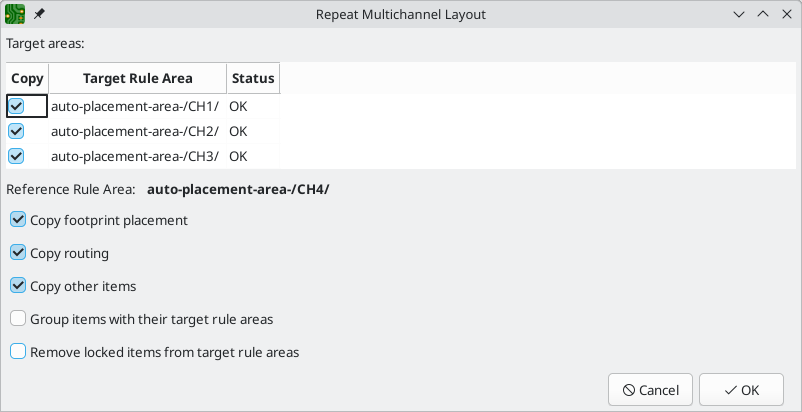
Task: Disable Copy footprint placement option
Action: [18, 220]
